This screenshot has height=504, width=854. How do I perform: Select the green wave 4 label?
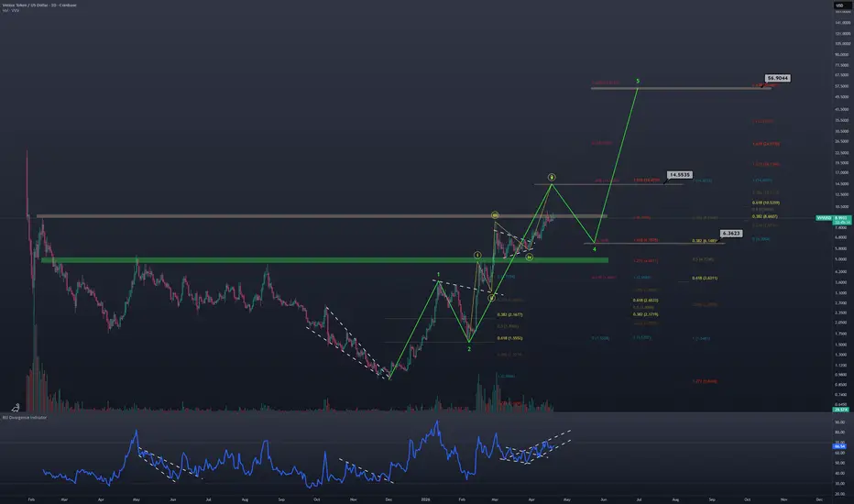click(x=594, y=249)
